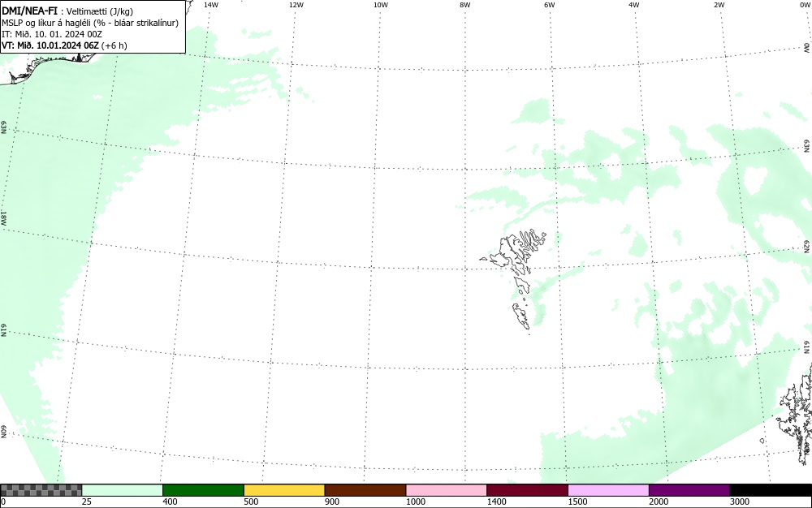Click the yellow 500-900 legend swatch

284,490
